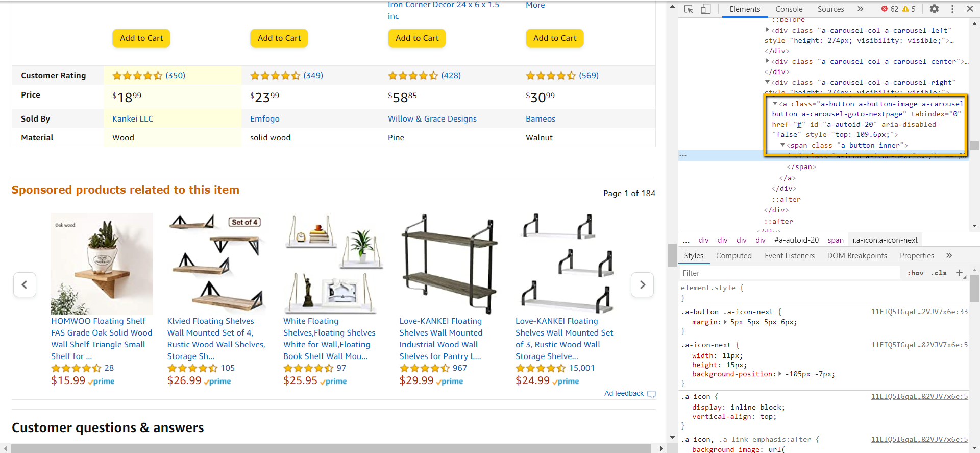Screen dimensions: 980x453
Task: Toggle the .cls class editor
Action: pos(939,273)
